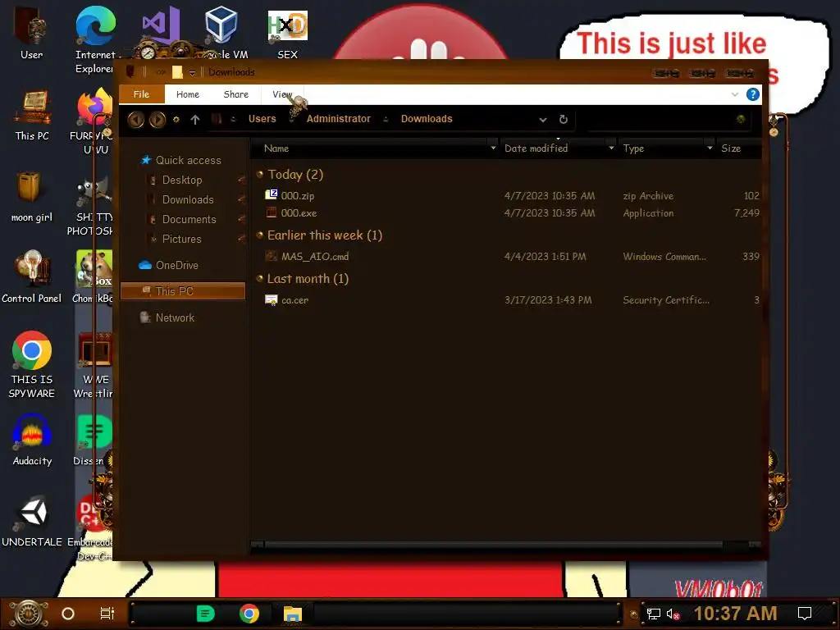This screenshot has height=630, width=840.
Task: Click the 10:37 AM taskbar clock
Action: [736, 614]
